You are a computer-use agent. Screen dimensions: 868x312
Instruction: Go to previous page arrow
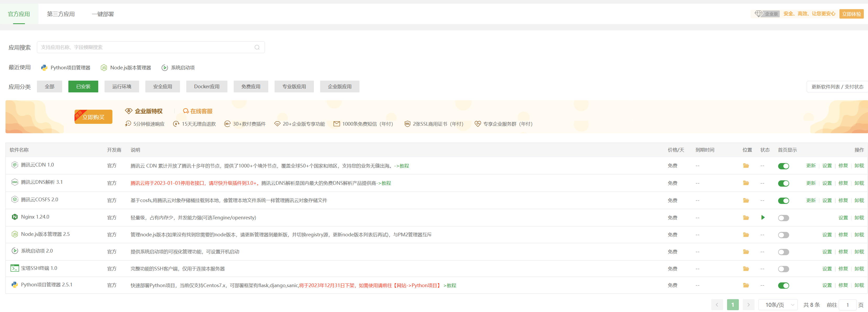717,305
